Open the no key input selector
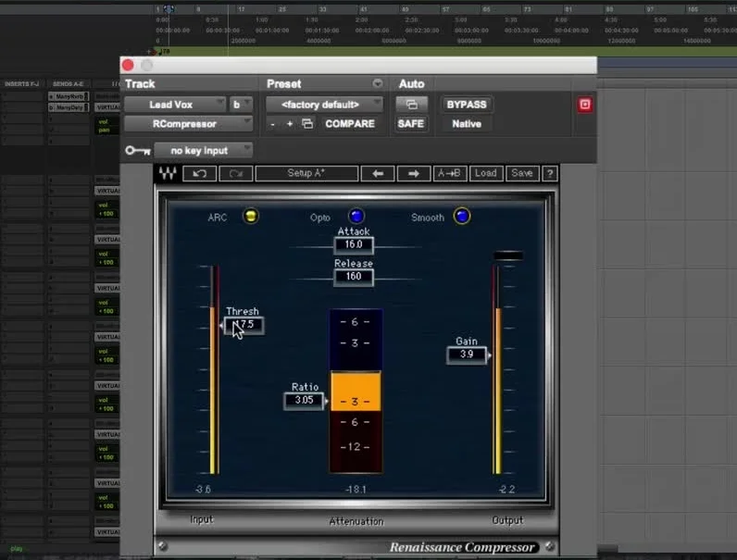The image size is (737, 560). 203,150
